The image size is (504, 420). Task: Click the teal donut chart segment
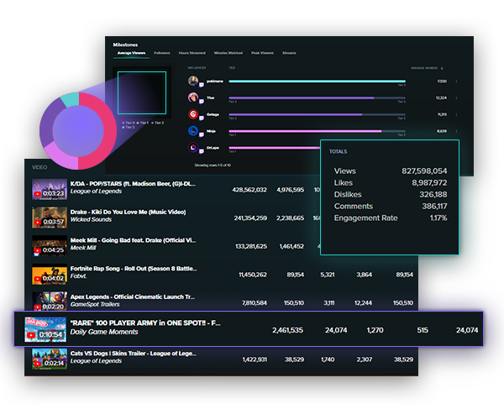pyautogui.click(x=71, y=100)
